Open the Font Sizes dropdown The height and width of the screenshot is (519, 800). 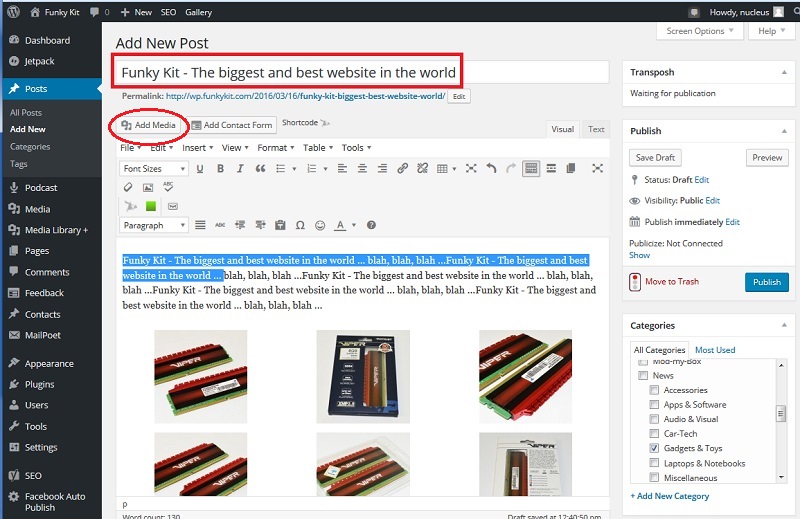click(154, 168)
